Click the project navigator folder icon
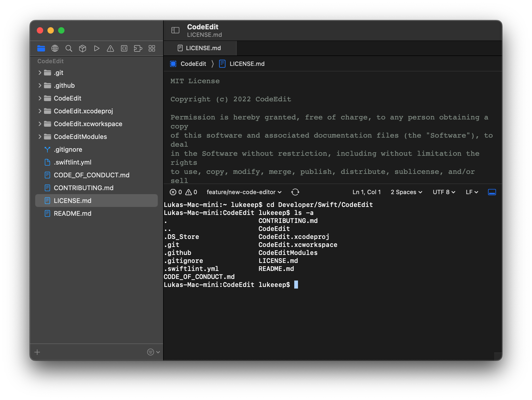 point(41,48)
